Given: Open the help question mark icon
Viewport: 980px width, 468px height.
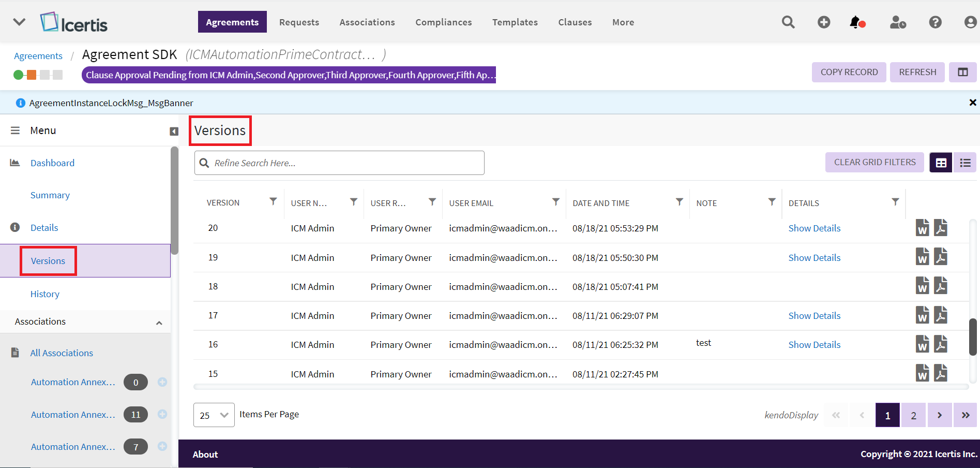Looking at the screenshot, I should tap(935, 22).
